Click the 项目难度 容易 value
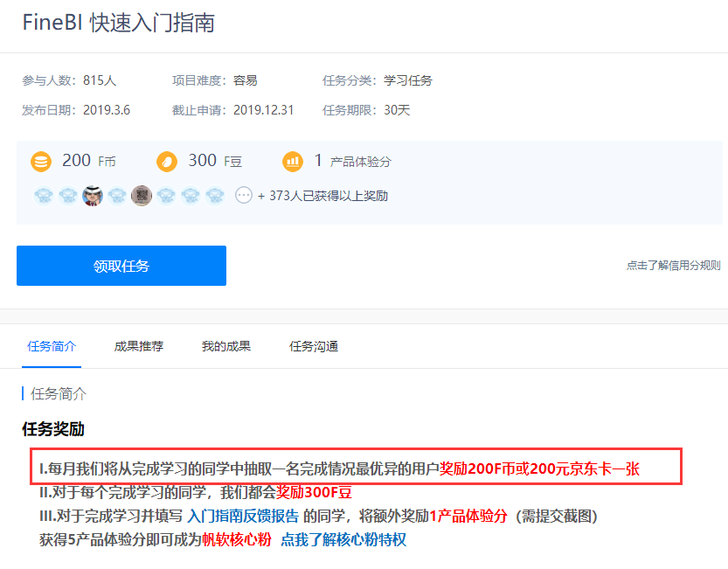 tap(245, 80)
